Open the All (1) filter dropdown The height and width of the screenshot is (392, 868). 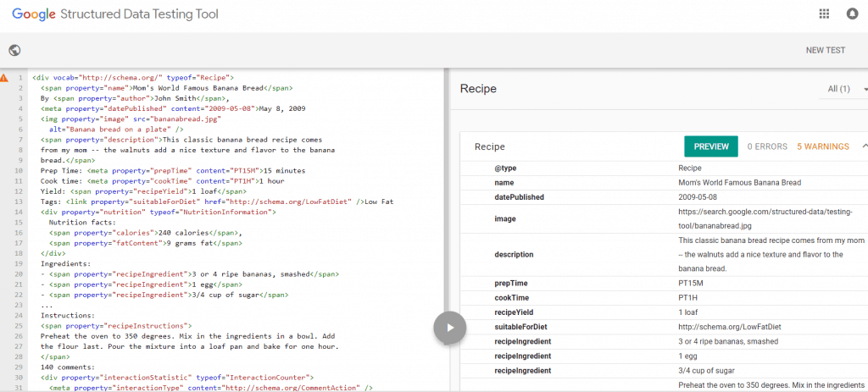[843, 89]
